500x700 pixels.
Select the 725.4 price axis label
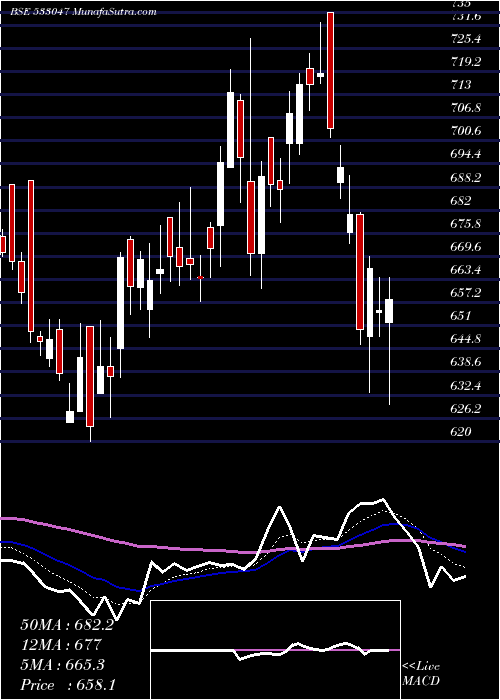(x=466, y=39)
